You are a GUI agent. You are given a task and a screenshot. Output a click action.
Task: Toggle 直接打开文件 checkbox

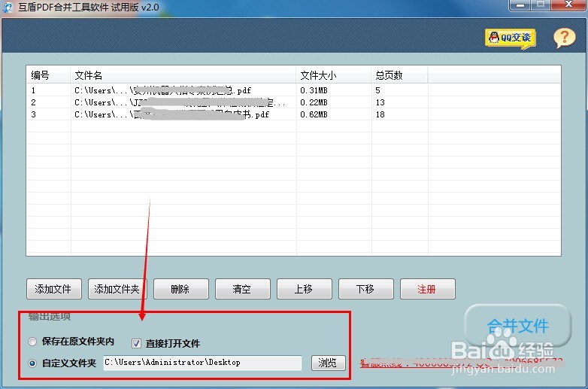(x=136, y=343)
